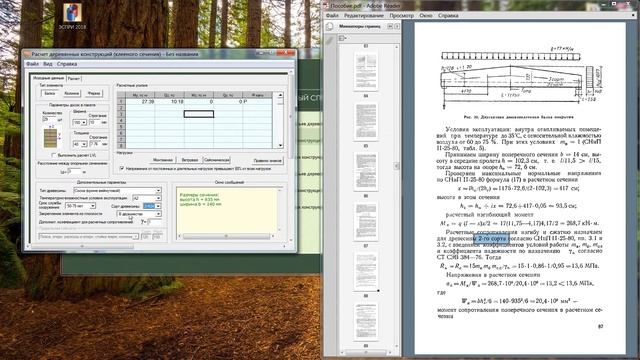Open the Срок службы 50-75 лет dropdown

click(x=80, y=206)
